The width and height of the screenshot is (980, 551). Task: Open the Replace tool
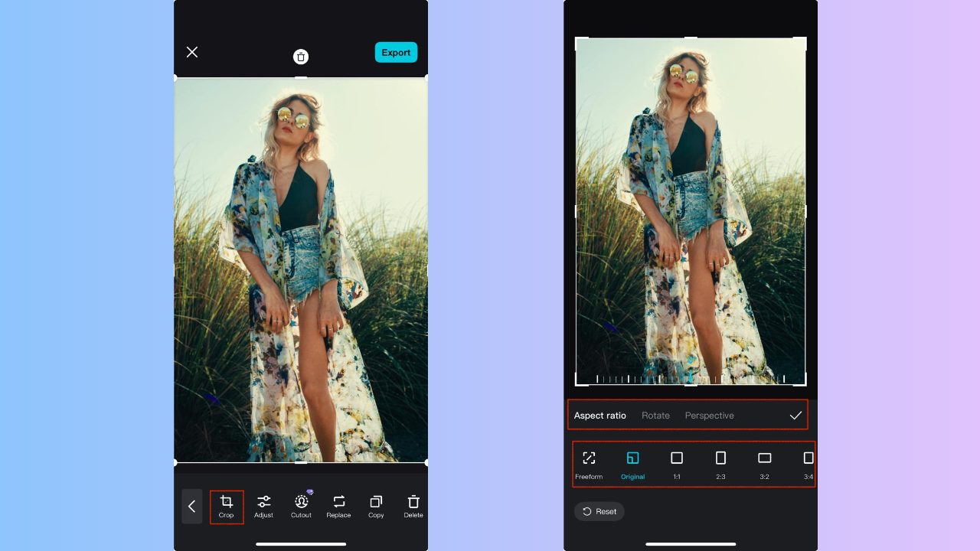[338, 506]
